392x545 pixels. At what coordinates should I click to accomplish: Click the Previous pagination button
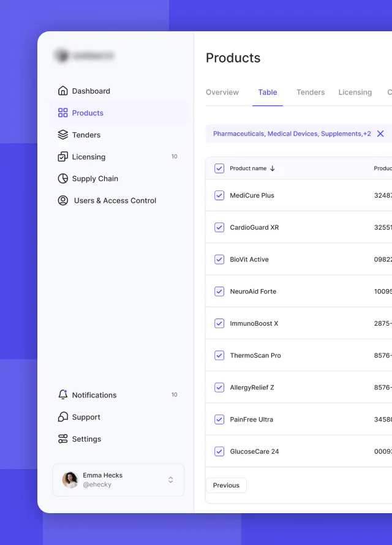point(226,485)
